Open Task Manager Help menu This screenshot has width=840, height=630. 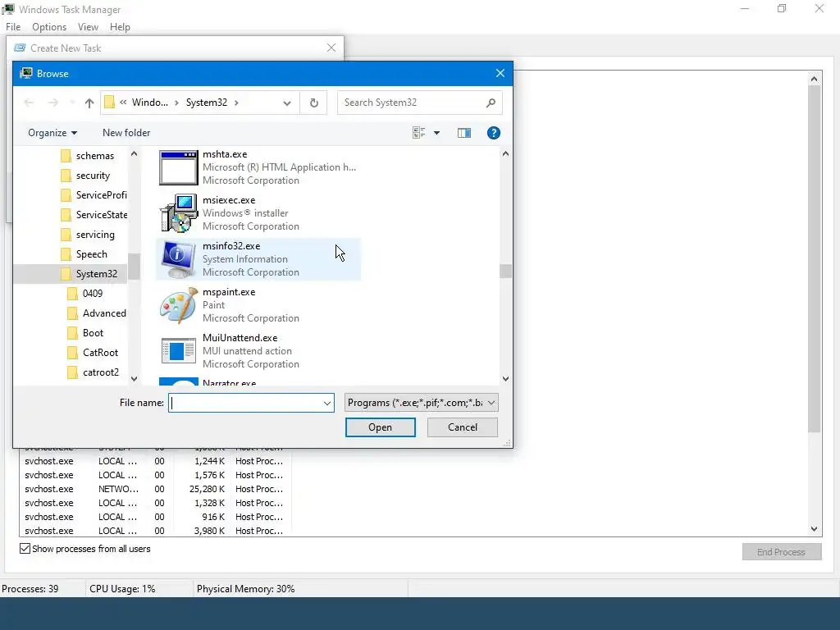coord(120,27)
